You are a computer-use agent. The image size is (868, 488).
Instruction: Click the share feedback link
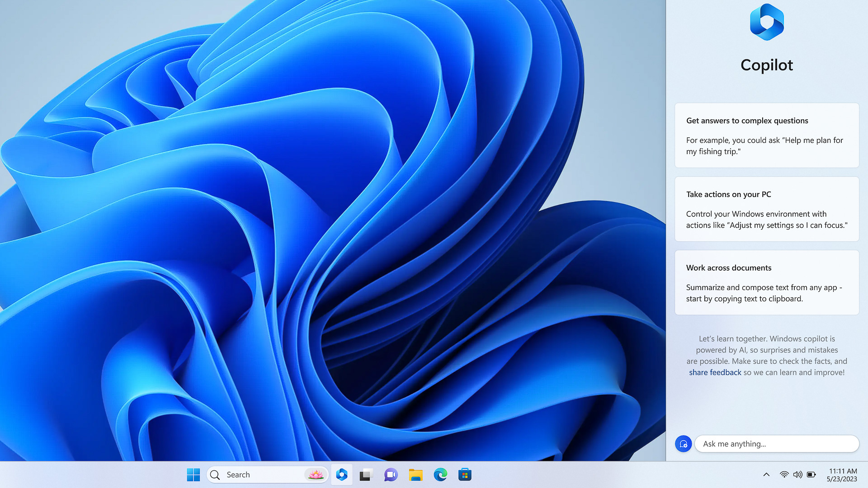715,372
